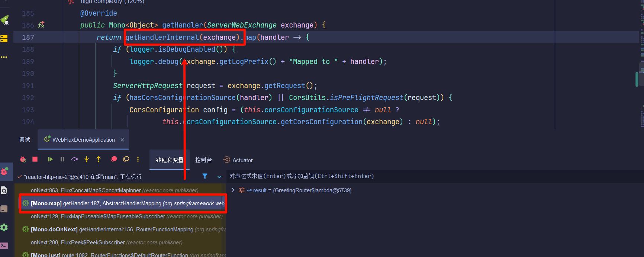Open the JRebel rocket tool window
Screen dimensions: 644x257
pyautogui.click(x=5, y=20)
